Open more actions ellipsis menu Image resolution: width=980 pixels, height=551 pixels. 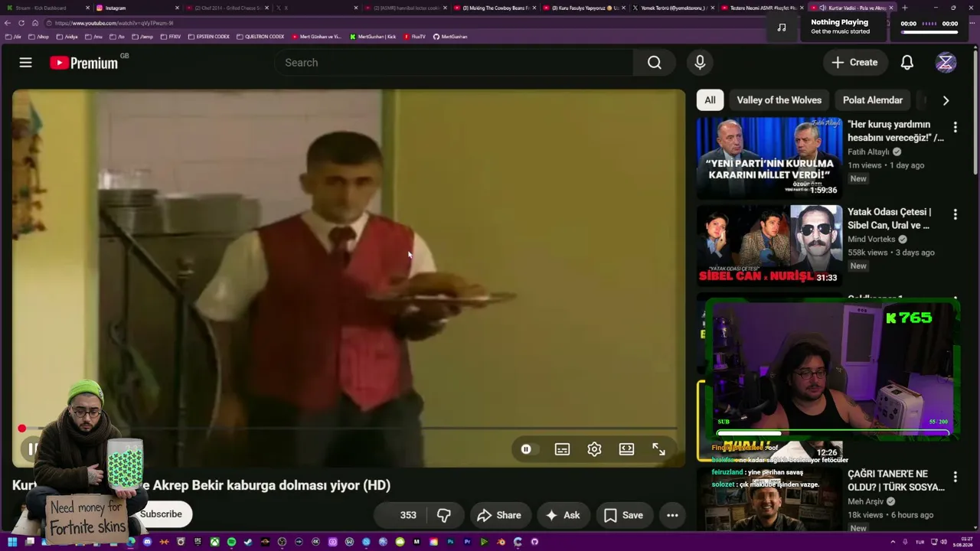tap(672, 515)
